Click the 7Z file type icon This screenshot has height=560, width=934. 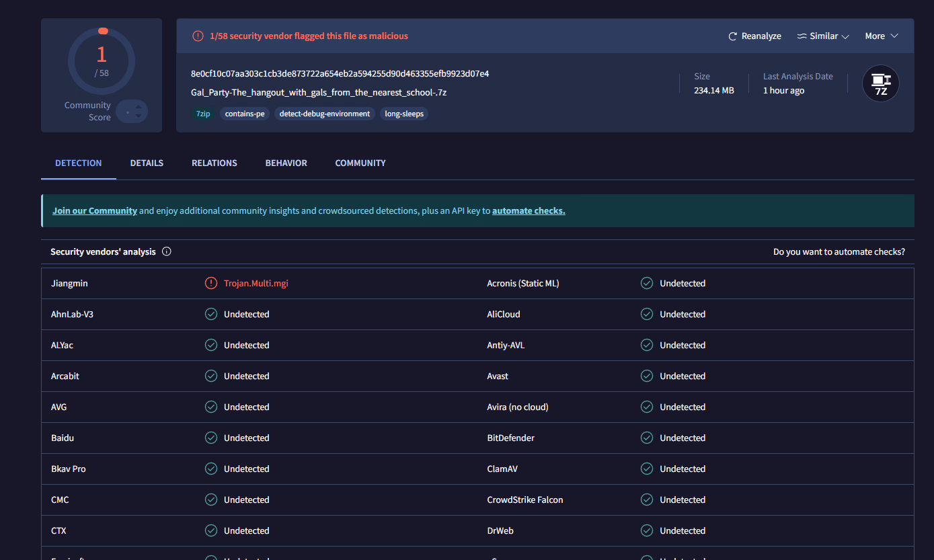pyautogui.click(x=880, y=83)
